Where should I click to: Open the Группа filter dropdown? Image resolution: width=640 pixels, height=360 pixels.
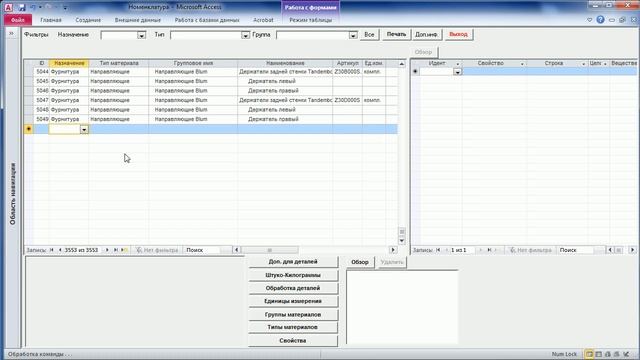tap(353, 35)
